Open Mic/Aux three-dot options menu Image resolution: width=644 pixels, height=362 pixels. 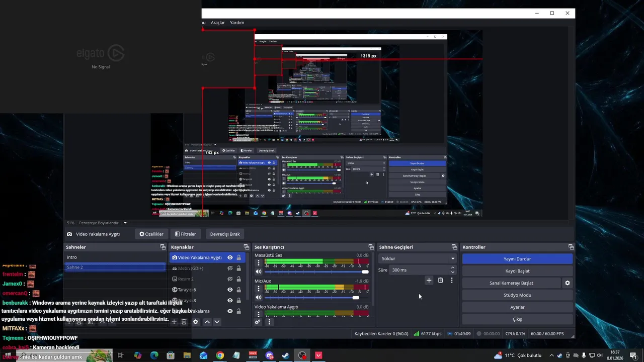[x=259, y=289]
